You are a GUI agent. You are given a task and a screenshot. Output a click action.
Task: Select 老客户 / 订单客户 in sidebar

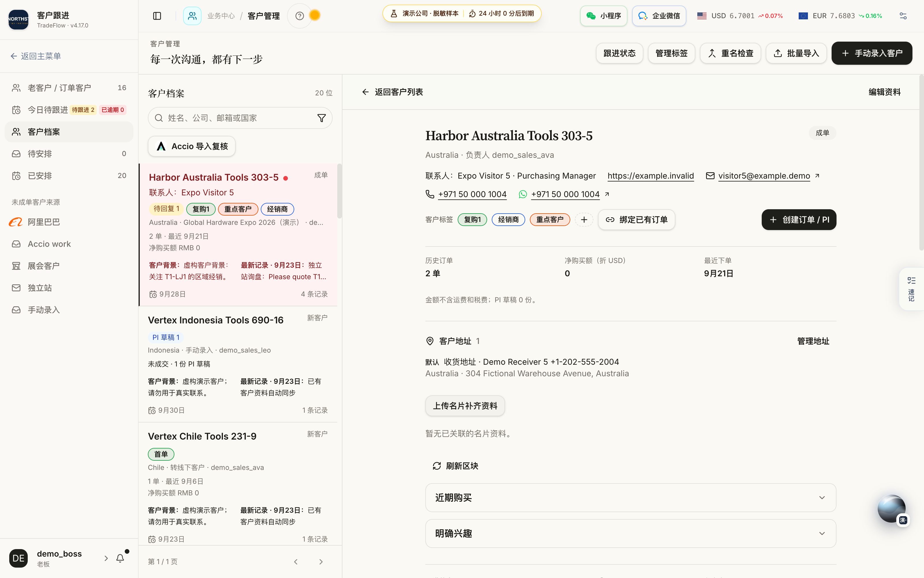point(69,88)
